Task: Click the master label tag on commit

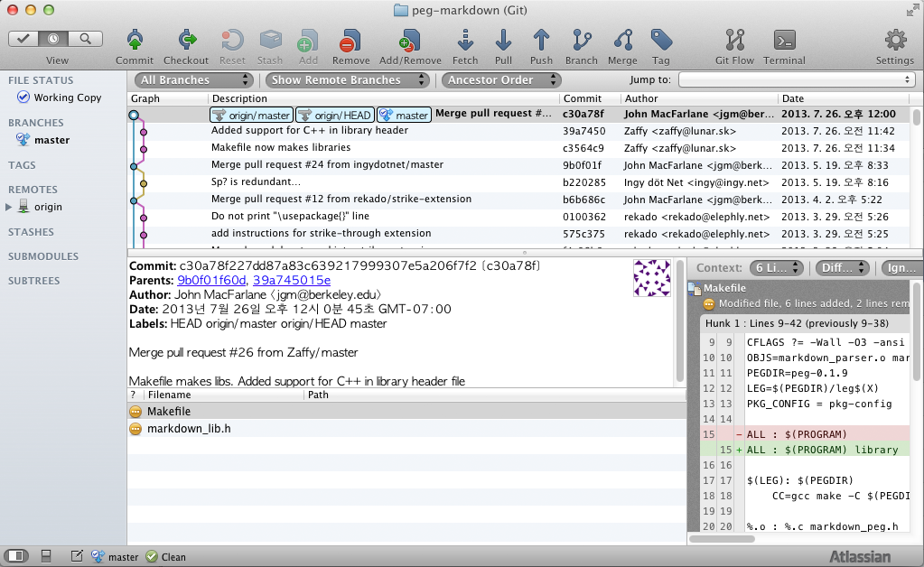Action: 405,115
